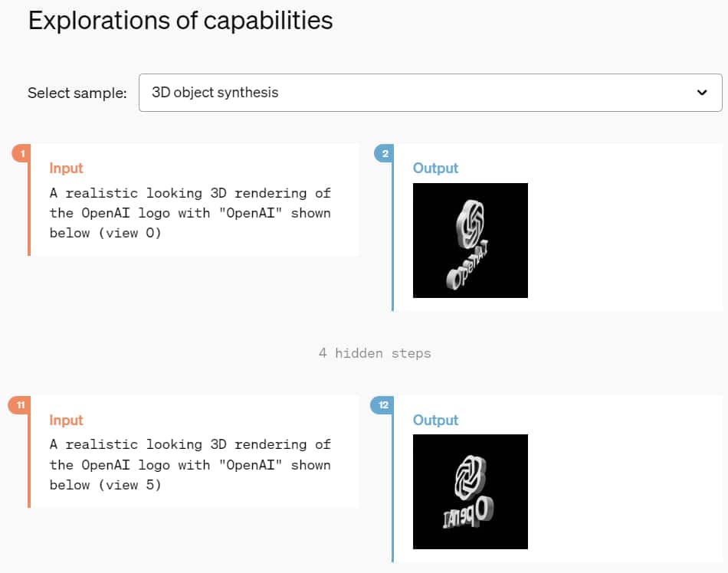Click the view 0 input prompt text
728x573 pixels.
(x=190, y=213)
